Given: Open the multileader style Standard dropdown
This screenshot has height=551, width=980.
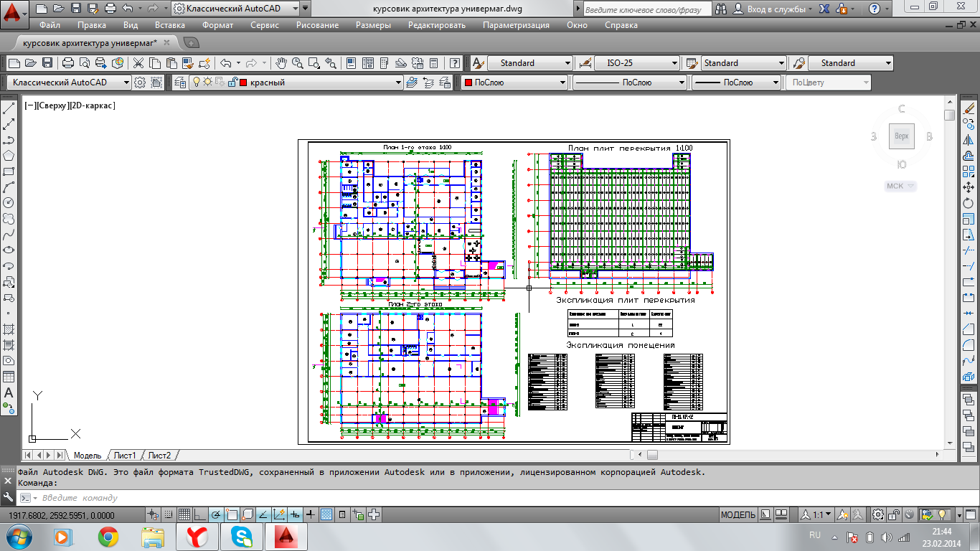Looking at the screenshot, I should pos(851,62).
